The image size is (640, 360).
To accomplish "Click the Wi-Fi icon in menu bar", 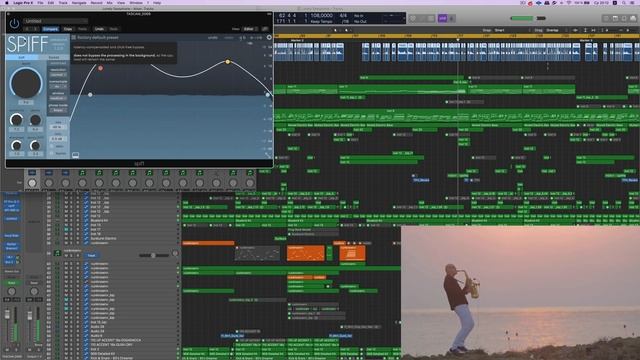I will coord(569,3).
